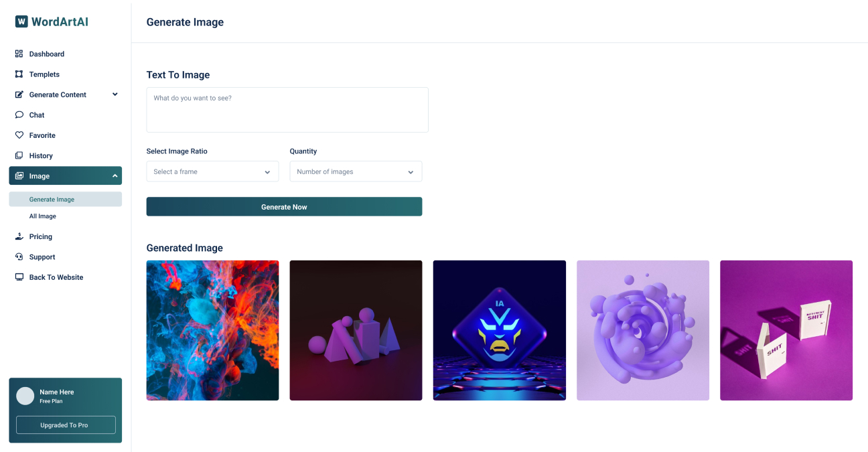Open the Select a frame dropdown
The height and width of the screenshot is (452, 868).
(212, 171)
